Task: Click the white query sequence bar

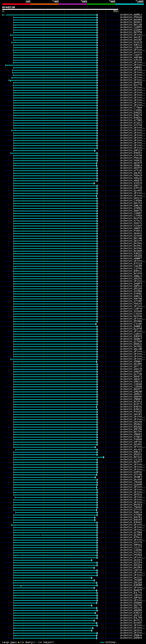Action: [x=60, y=9]
